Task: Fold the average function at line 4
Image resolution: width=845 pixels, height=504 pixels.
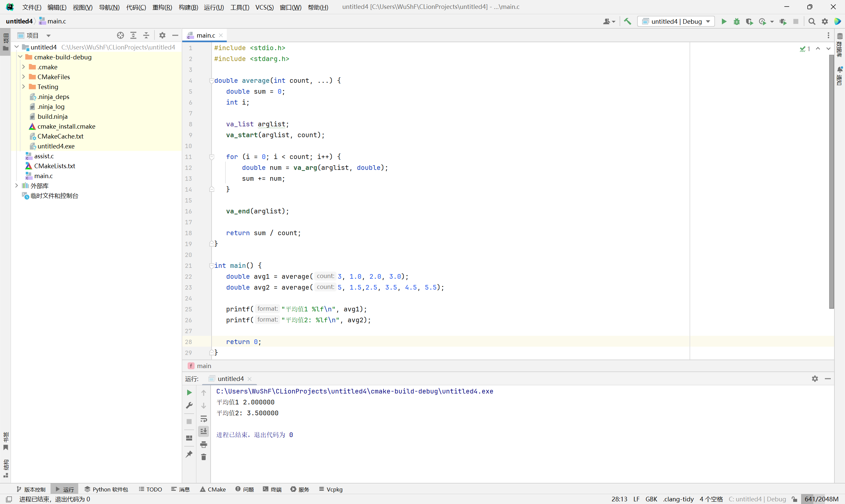Action: (211, 81)
